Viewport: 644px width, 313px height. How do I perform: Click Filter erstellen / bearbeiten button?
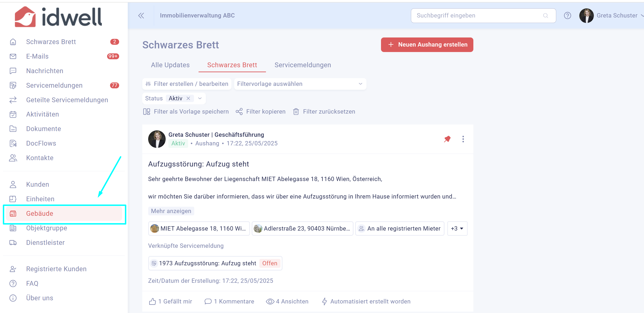point(187,84)
